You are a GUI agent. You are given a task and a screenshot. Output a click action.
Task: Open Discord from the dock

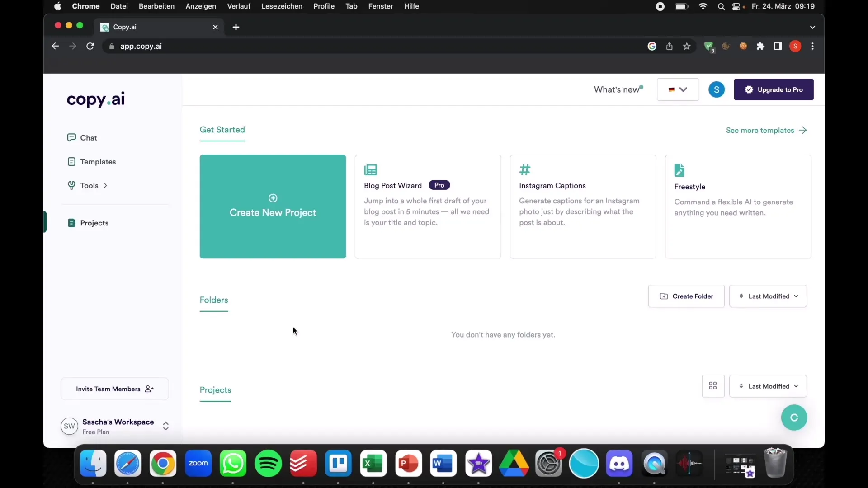tap(619, 464)
